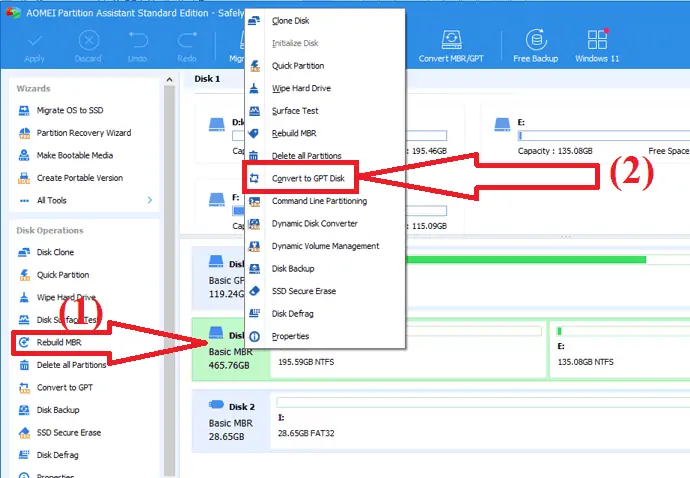690x478 pixels.
Task: Open Dynamic Volume Management menu entry
Action: point(325,246)
